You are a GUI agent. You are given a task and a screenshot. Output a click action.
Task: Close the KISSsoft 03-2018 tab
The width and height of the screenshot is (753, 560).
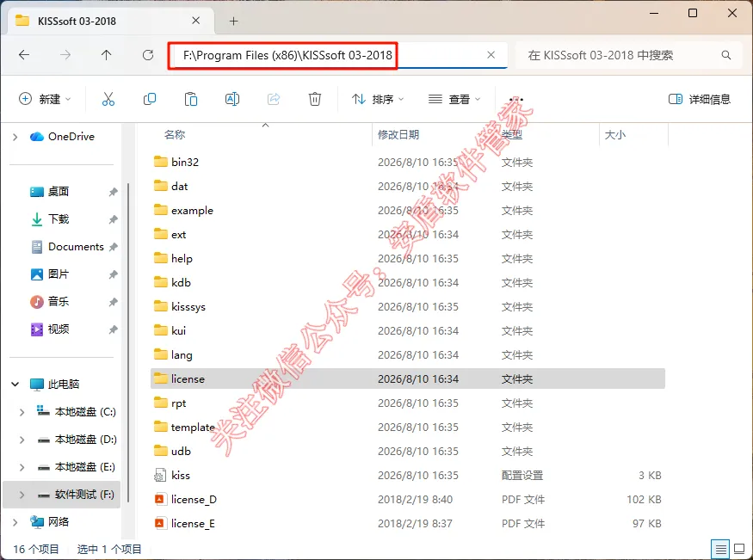click(x=196, y=21)
